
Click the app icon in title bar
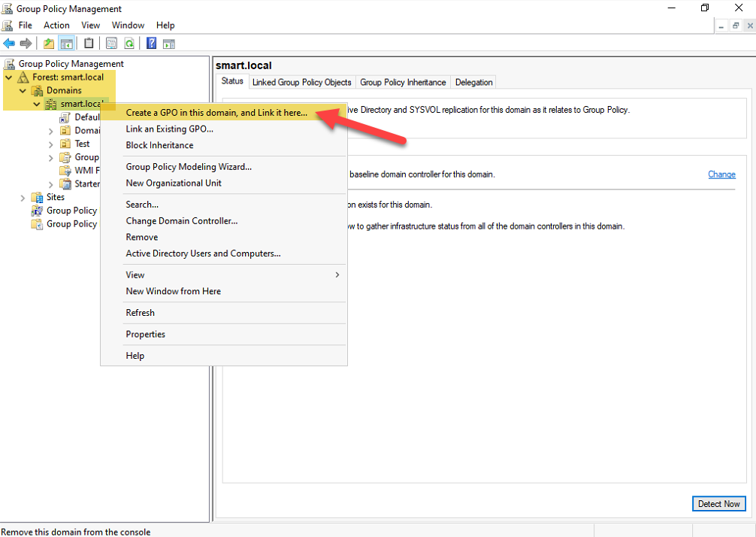pyautogui.click(x=7, y=9)
